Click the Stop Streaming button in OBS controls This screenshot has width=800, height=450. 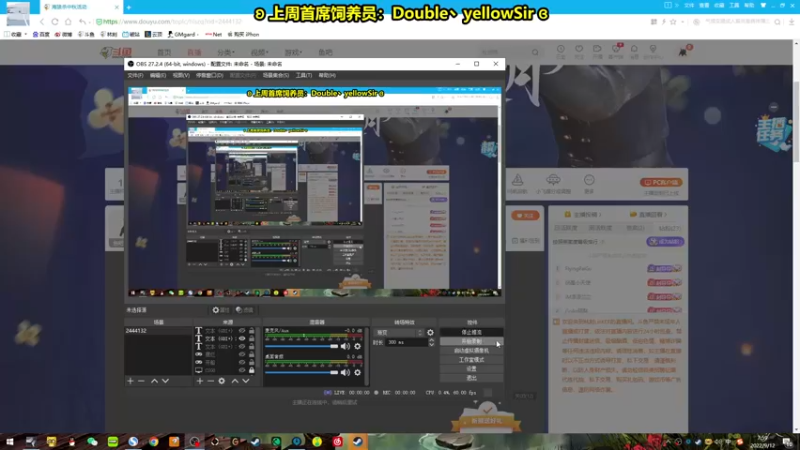tap(471, 332)
